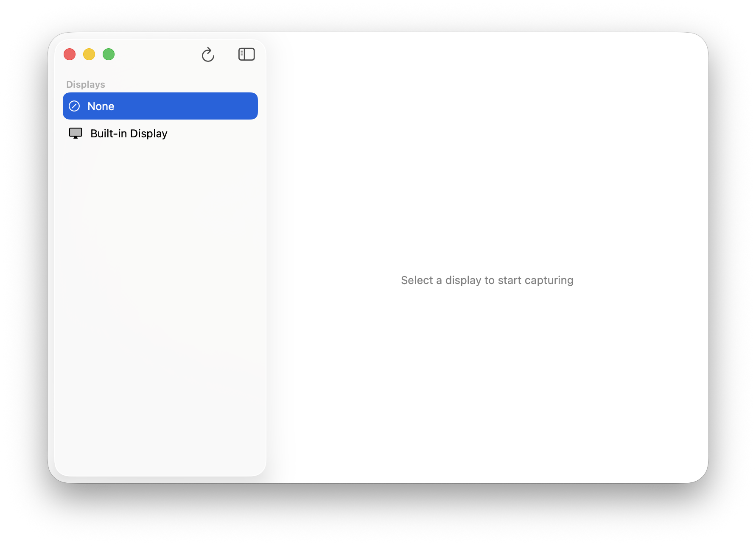
Task: Click the Displays section header
Action: point(85,84)
